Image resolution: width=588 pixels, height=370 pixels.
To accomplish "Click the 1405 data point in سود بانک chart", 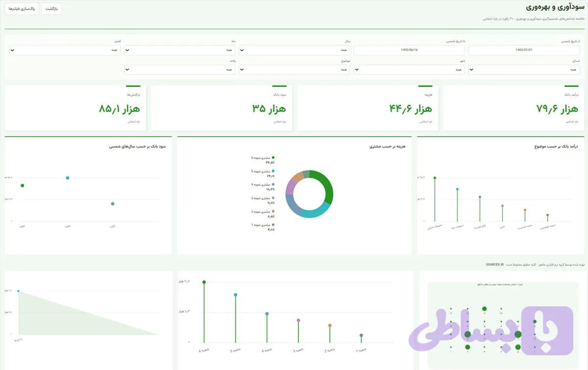I will pos(113,204).
